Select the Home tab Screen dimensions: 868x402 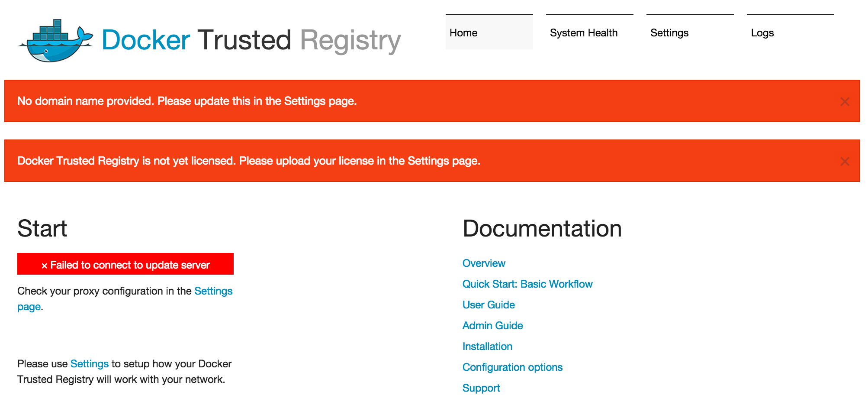[463, 32]
